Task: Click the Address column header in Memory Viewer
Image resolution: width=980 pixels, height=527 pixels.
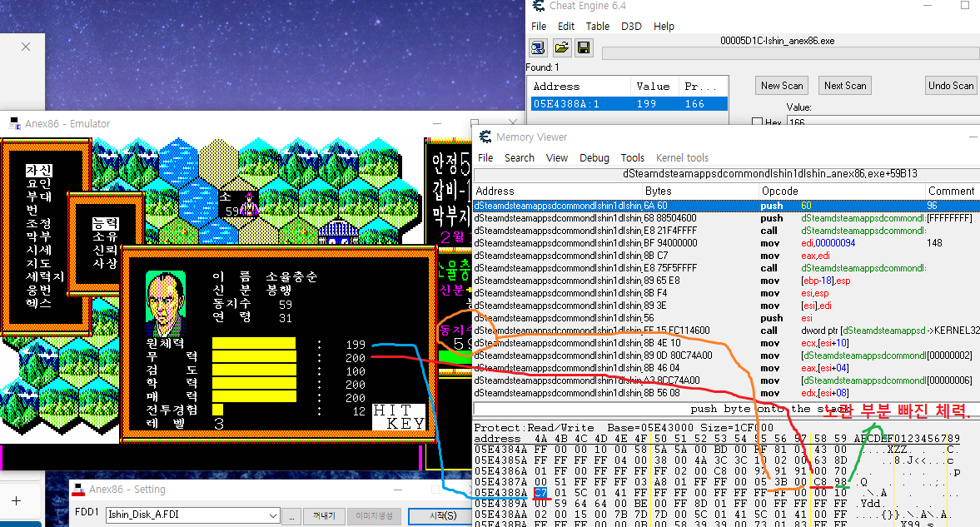Action: [x=558, y=191]
